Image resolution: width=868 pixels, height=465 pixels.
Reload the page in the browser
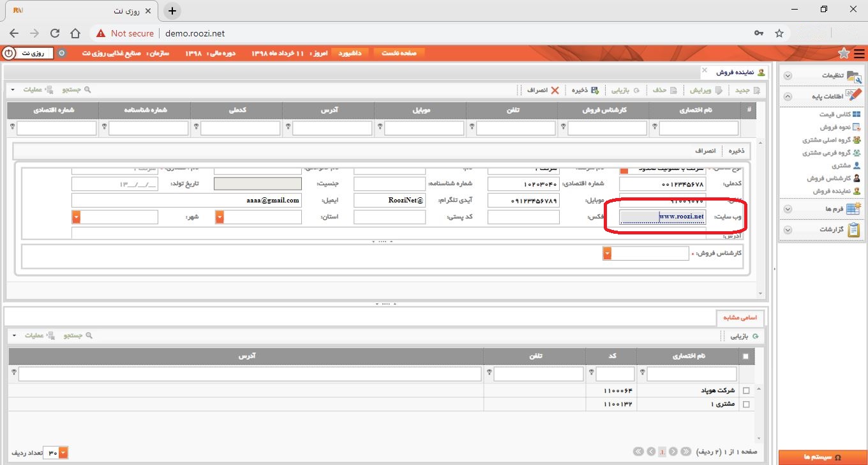(x=55, y=33)
